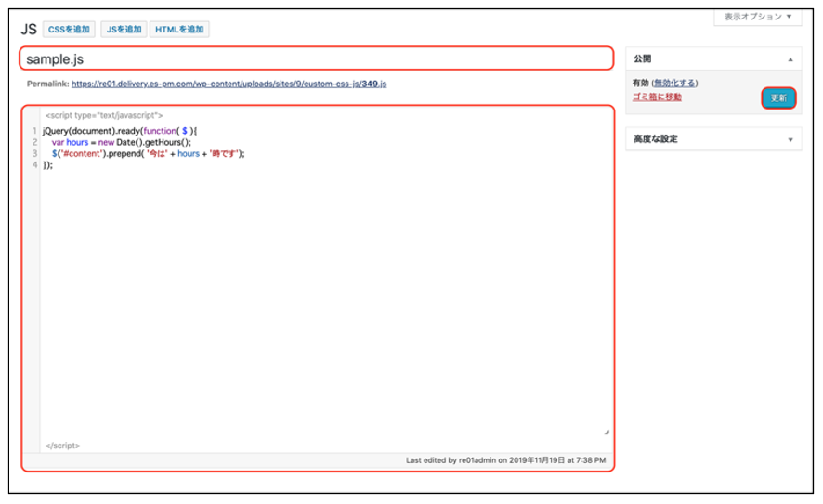823x504 pixels.
Task: Expand the 高度な設定 panel arrow
Action: point(790,139)
